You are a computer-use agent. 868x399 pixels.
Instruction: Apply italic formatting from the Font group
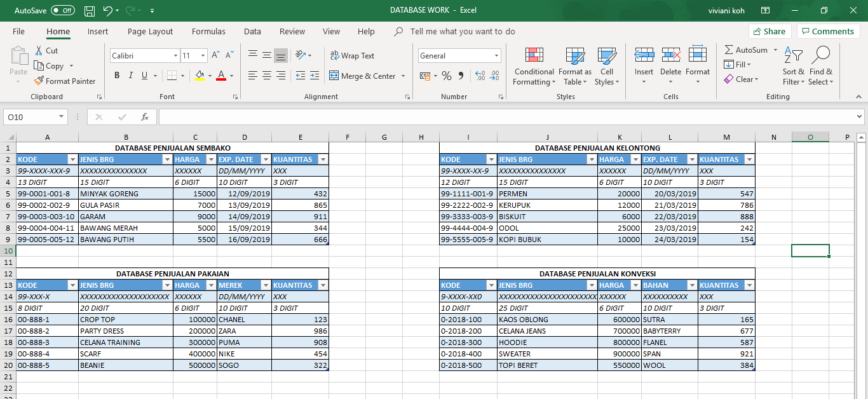click(x=131, y=75)
